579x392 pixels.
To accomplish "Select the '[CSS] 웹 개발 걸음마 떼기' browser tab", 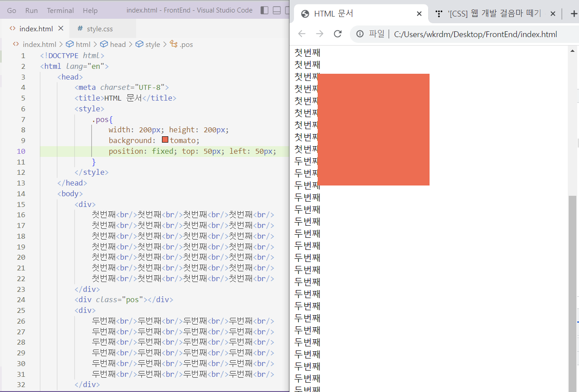I will point(494,14).
